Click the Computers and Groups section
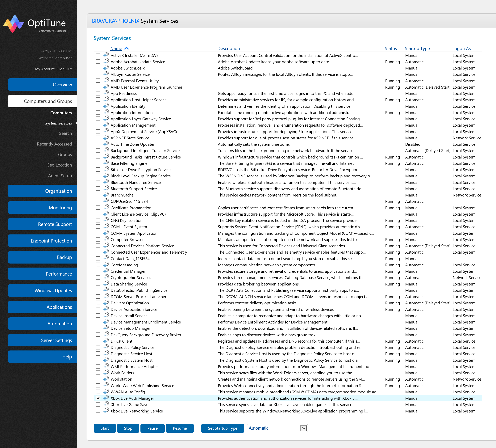Screen dimensions: 496x448 coord(42,101)
